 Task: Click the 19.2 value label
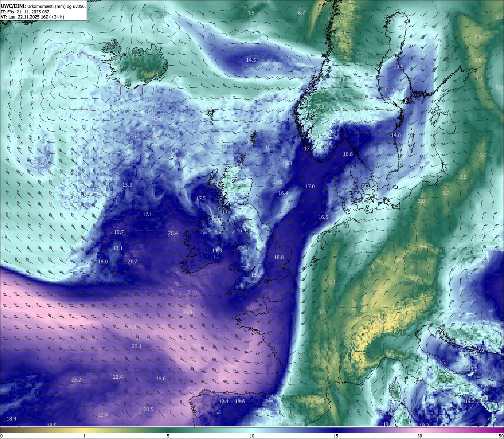[x=470, y=402]
